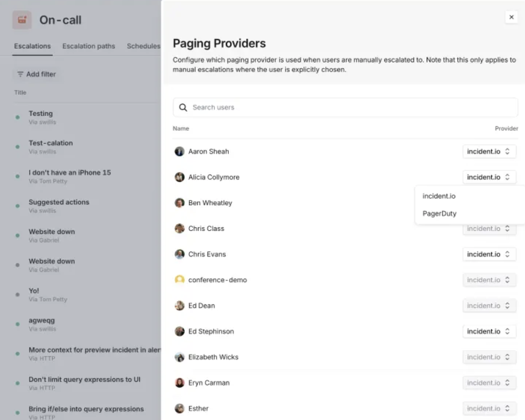Close the Paging Providers panel
525x420 pixels.
(511, 17)
